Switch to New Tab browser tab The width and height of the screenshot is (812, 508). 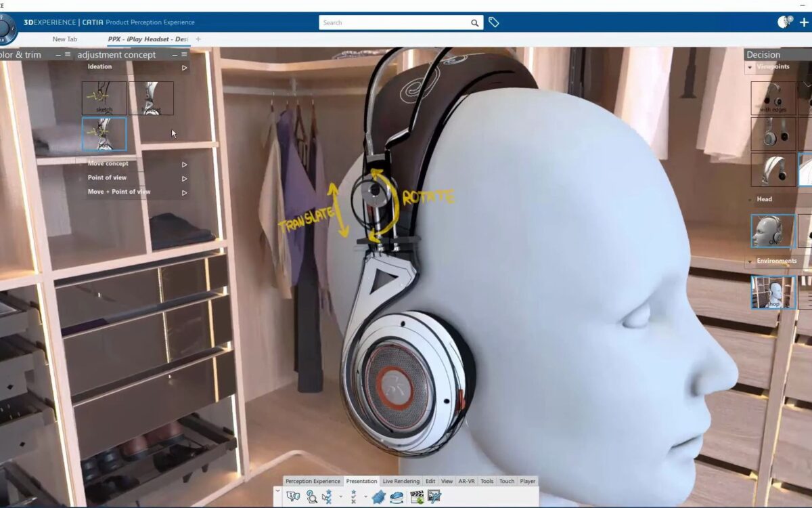(65, 39)
